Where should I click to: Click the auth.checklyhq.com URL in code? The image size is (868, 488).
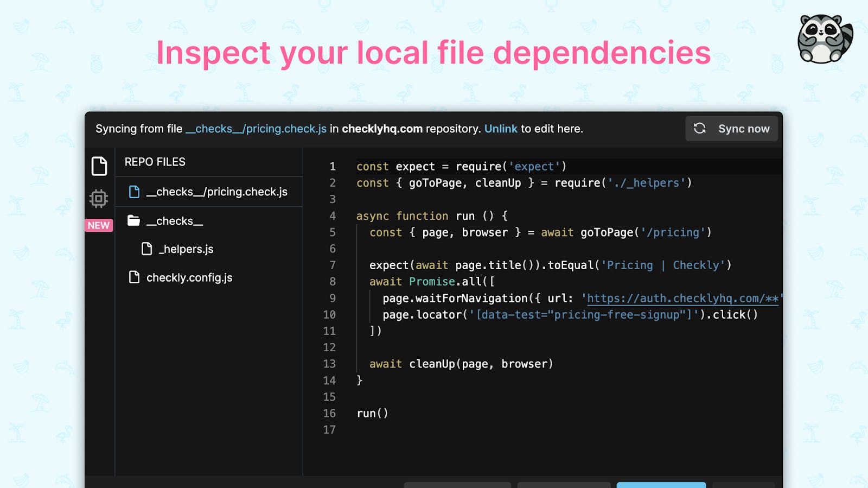click(682, 298)
